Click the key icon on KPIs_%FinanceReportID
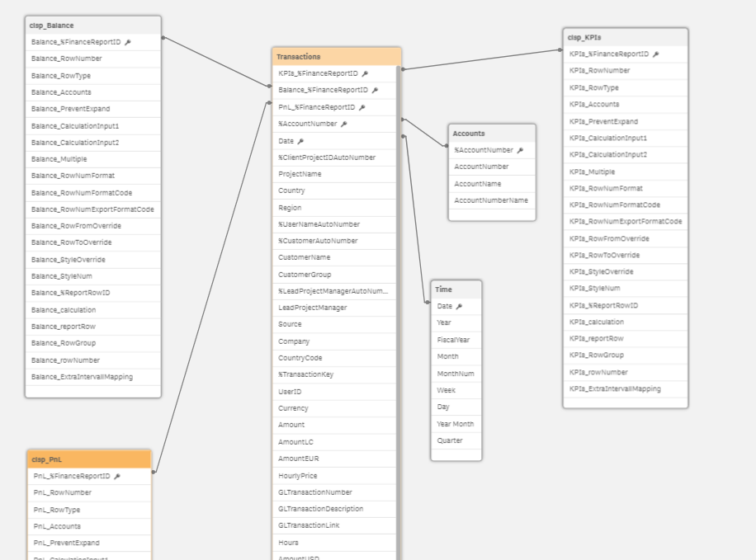Image resolution: width=756 pixels, height=560 pixels. pos(658,54)
